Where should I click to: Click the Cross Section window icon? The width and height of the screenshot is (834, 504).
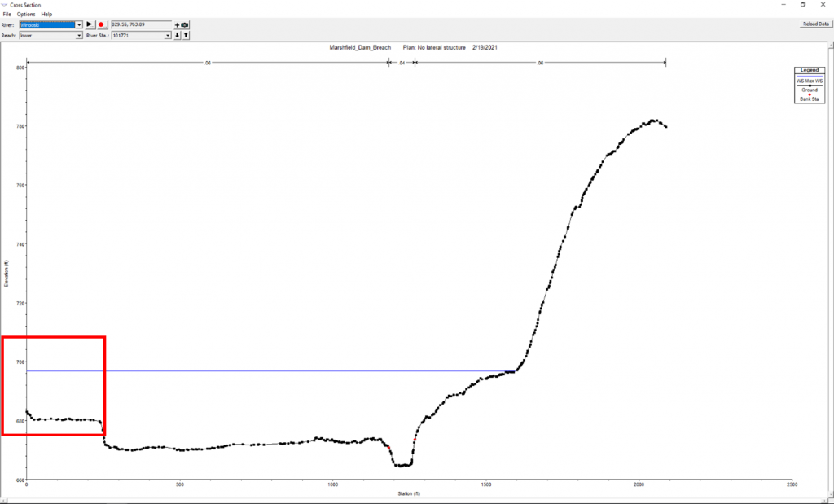[5, 4]
